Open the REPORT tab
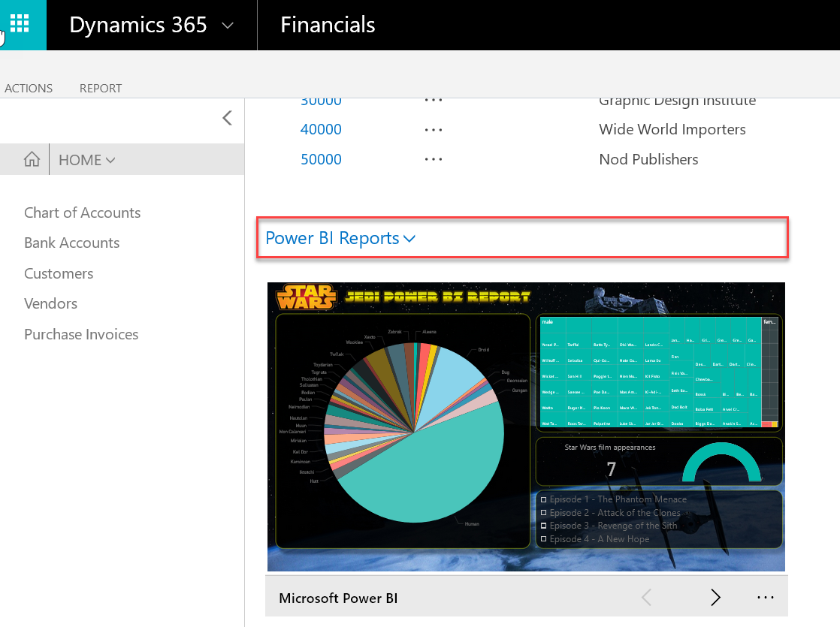This screenshot has width=840, height=627. pos(101,89)
